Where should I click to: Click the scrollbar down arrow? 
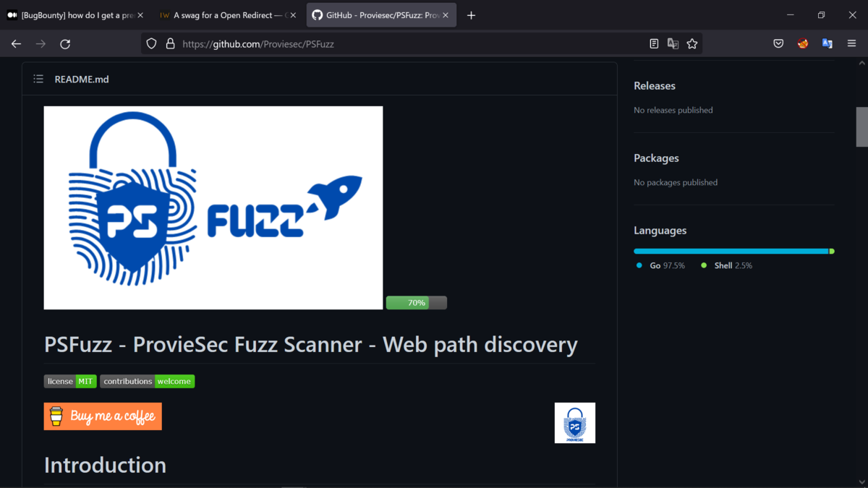[x=861, y=481]
